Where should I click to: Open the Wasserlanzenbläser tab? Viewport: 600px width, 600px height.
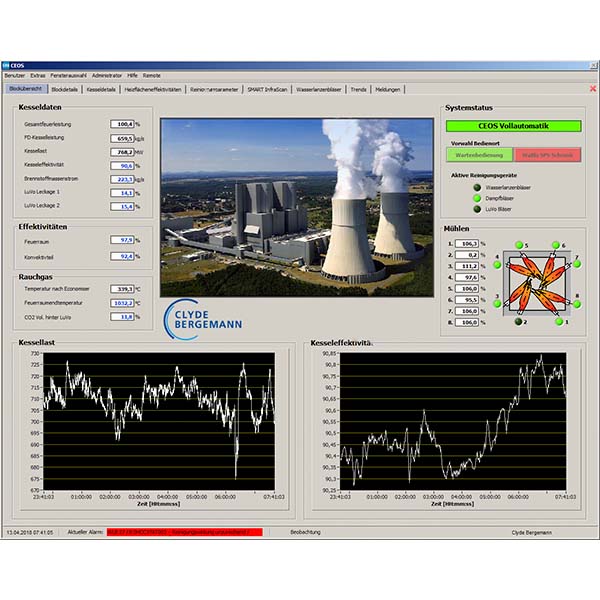[x=319, y=90]
